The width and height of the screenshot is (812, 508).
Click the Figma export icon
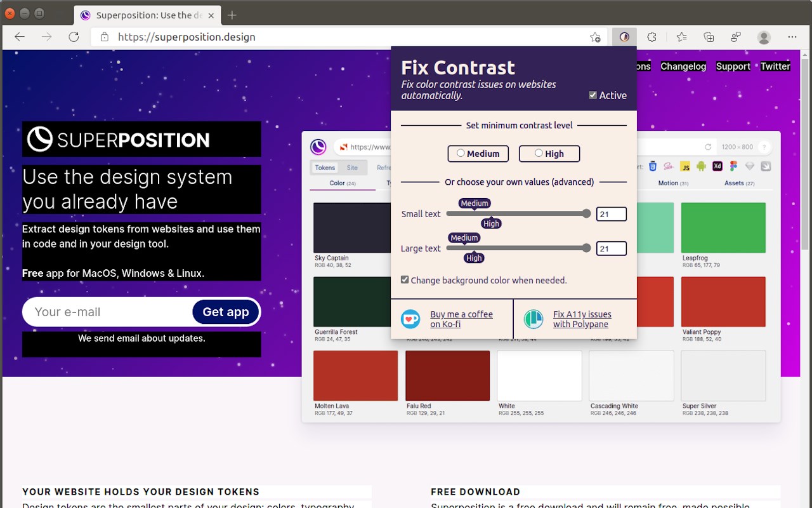(x=733, y=166)
